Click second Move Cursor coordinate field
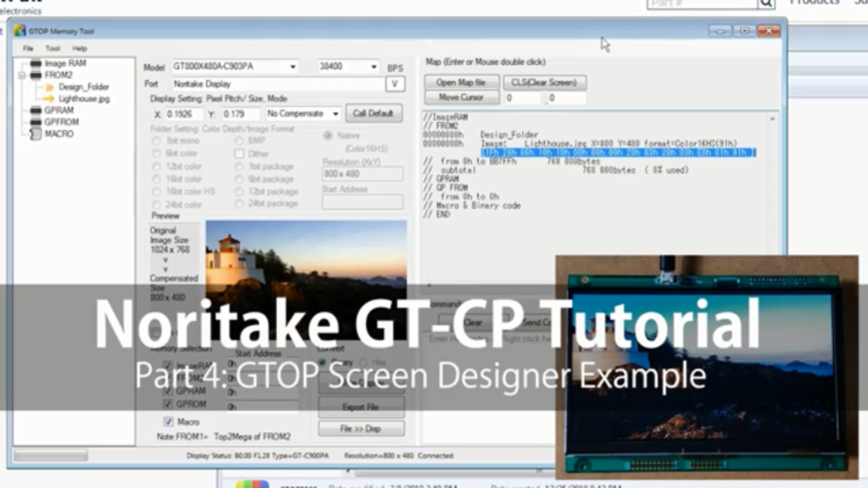868x488 pixels. pos(566,98)
